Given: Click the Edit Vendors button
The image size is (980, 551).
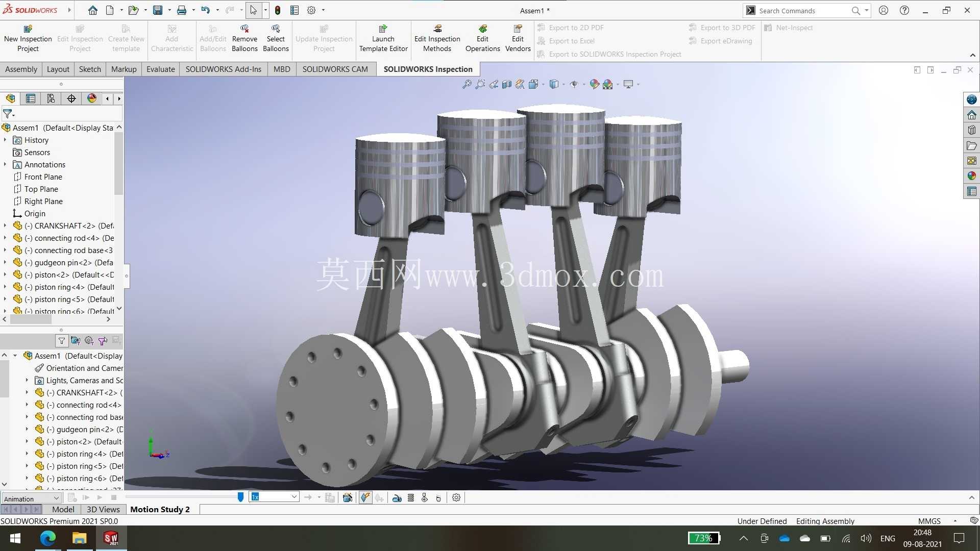Looking at the screenshot, I should (518, 38).
